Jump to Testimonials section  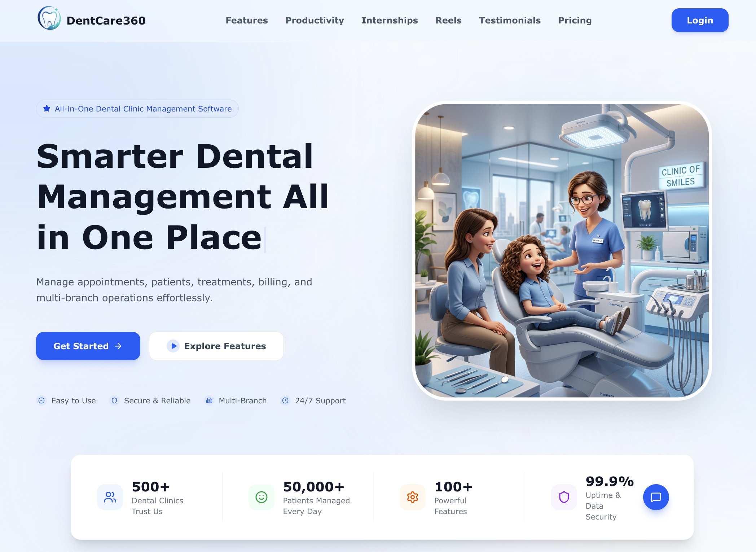[510, 20]
